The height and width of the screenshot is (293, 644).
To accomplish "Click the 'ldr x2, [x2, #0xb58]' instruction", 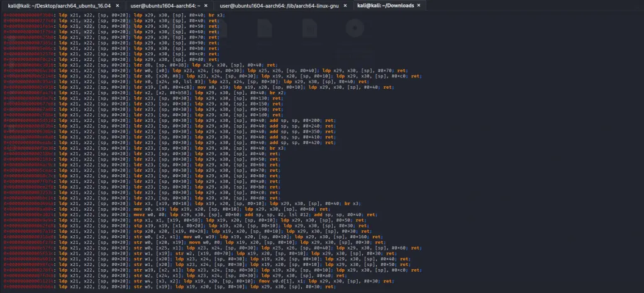I will tap(158, 92).
